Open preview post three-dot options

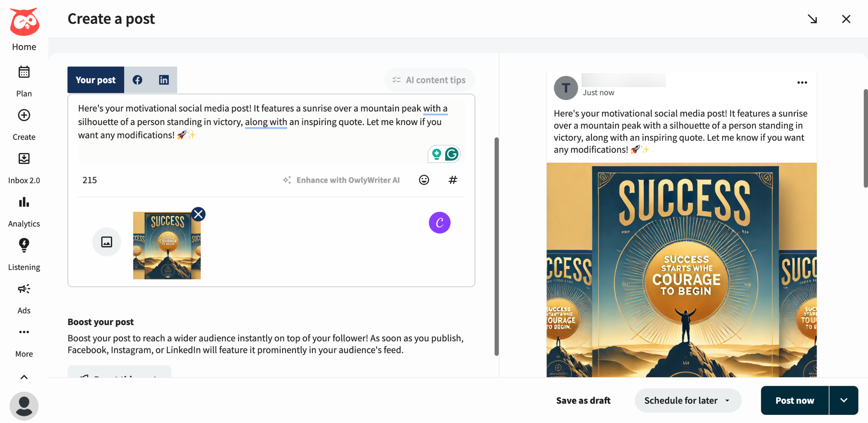point(802,82)
